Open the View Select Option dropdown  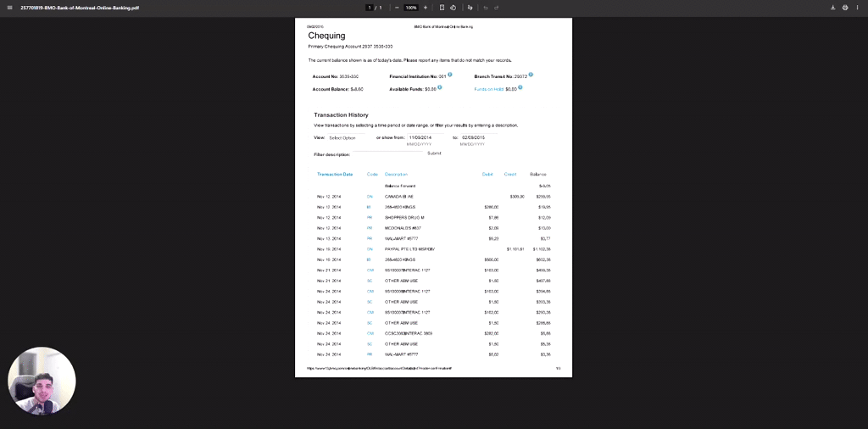(x=346, y=138)
